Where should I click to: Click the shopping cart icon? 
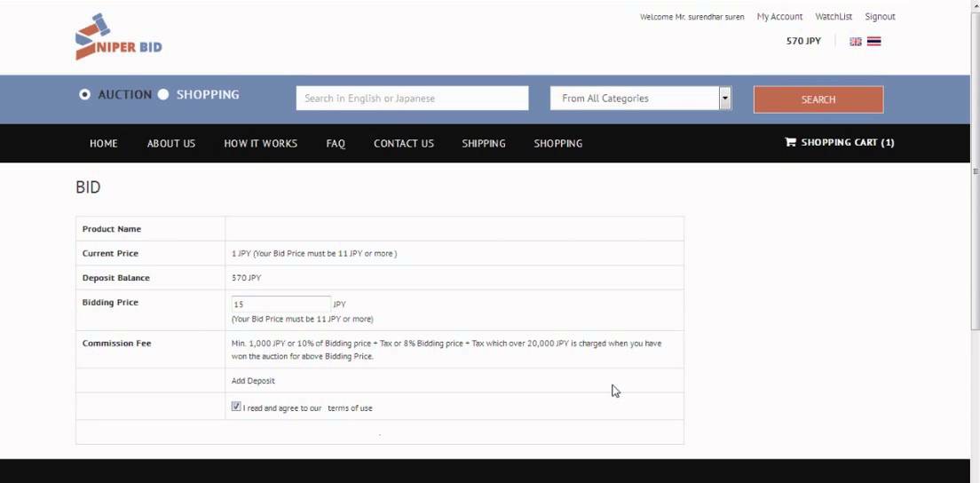[790, 142]
